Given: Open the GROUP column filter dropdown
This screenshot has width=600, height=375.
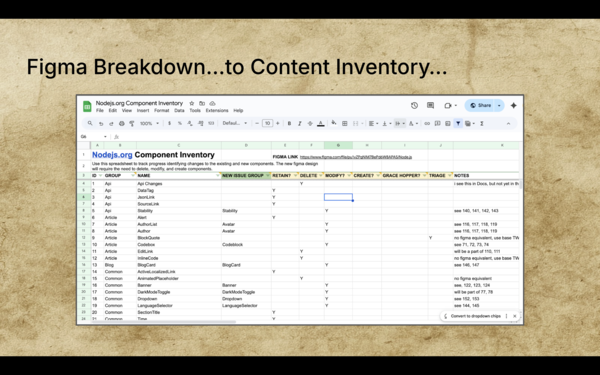Looking at the screenshot, I should click(x=133, y=176).
